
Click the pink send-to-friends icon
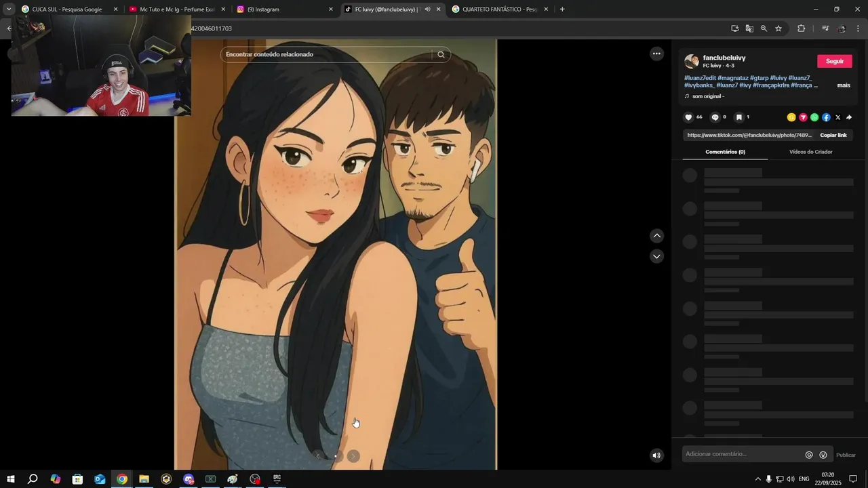803,117
